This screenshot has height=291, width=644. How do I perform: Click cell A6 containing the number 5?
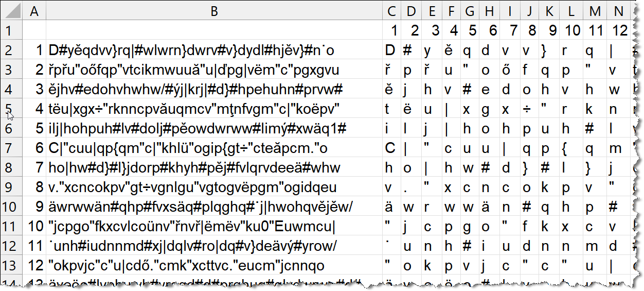(x=34, y=129)
